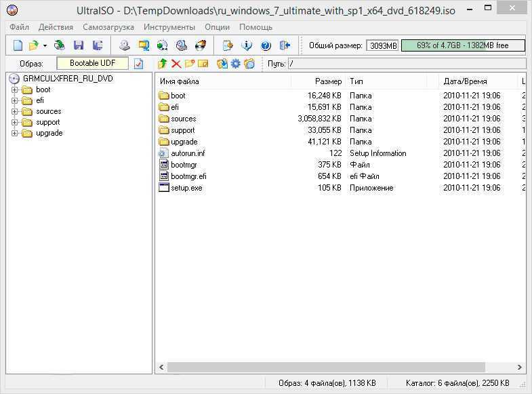The width and height of the screenshot is (532, 394).
Task: Click the Make CD/DVD image drive icon
Action: click(x=125, y=45)
